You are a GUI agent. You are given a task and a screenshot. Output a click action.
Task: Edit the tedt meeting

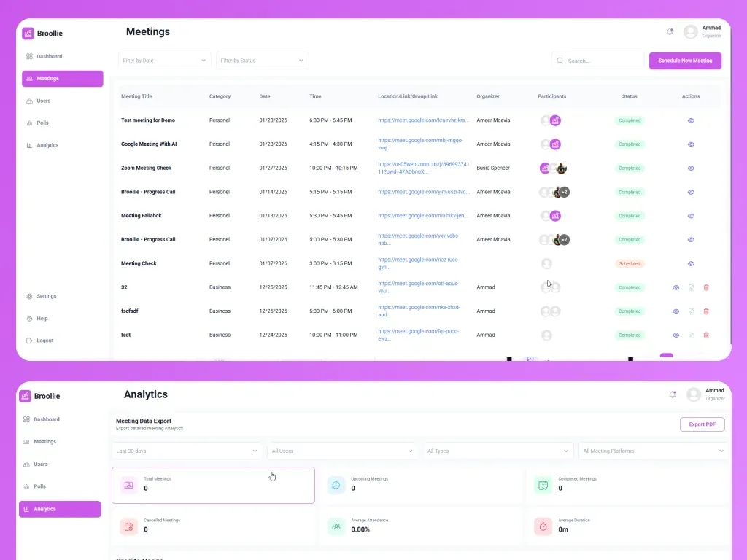click(x=692, y=335)
